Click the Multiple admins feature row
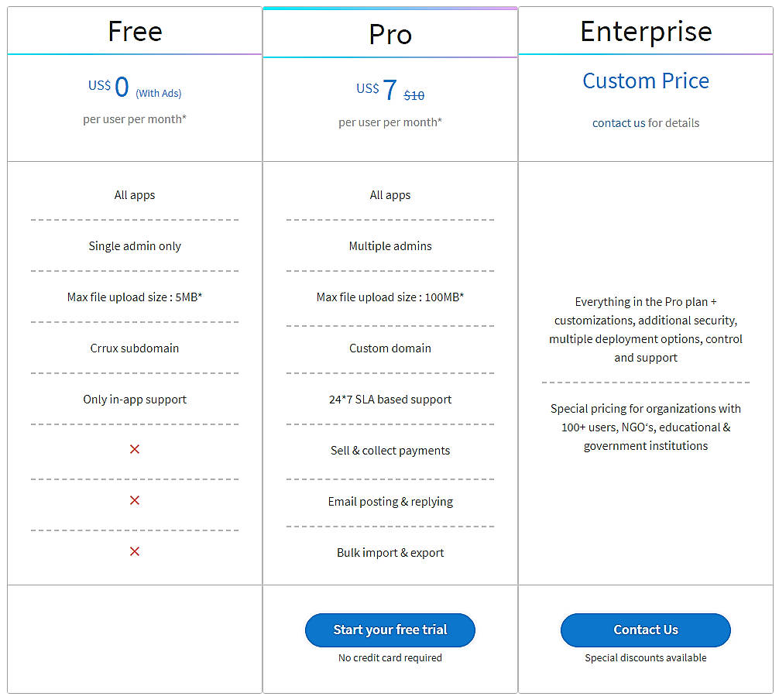The width and height of the screenshot is (779, 700). click(x=390, y=245)
